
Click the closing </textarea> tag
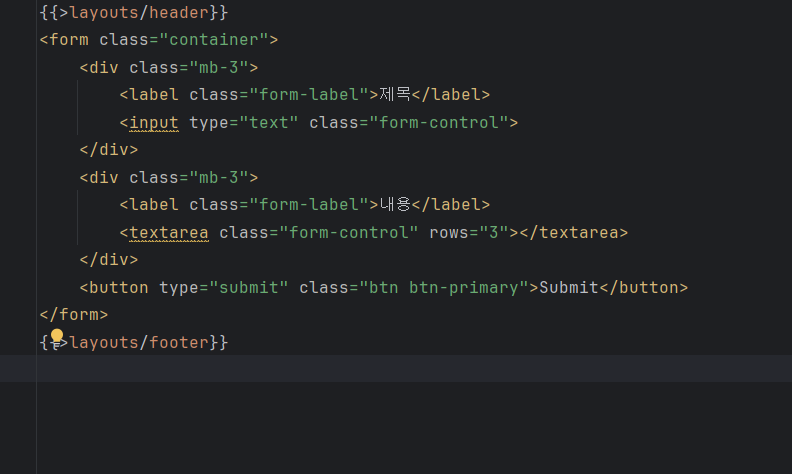(574, 232)
